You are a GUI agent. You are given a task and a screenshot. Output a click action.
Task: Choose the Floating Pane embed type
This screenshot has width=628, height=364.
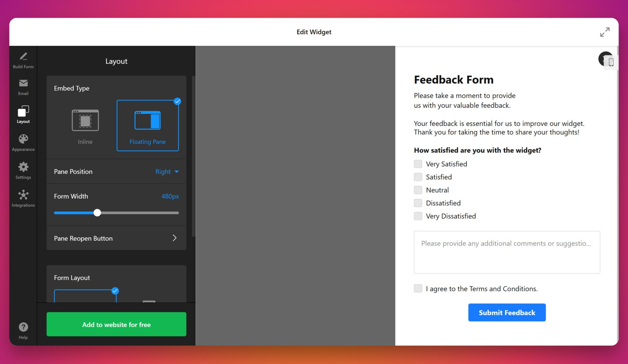tap(148, 126)
